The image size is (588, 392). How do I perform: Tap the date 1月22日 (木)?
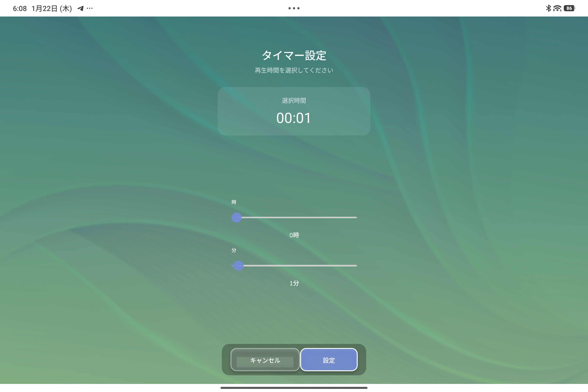click(x=52, y=8)
